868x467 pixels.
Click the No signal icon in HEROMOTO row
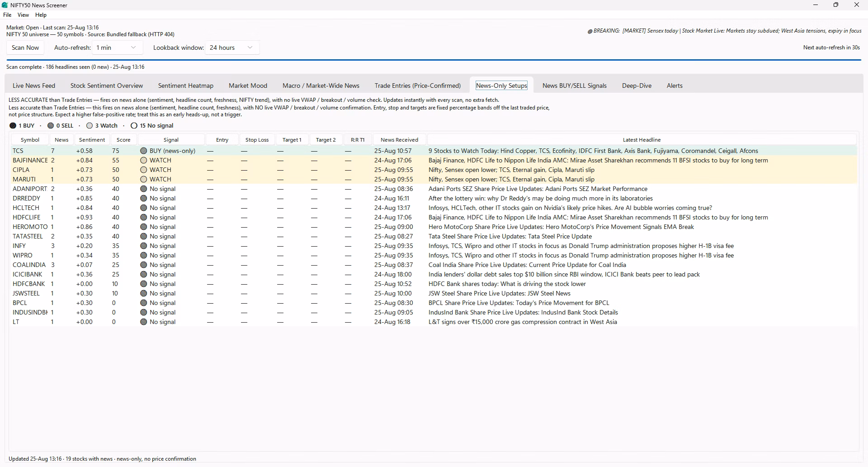pyautogui.click(x=144, y=227)
